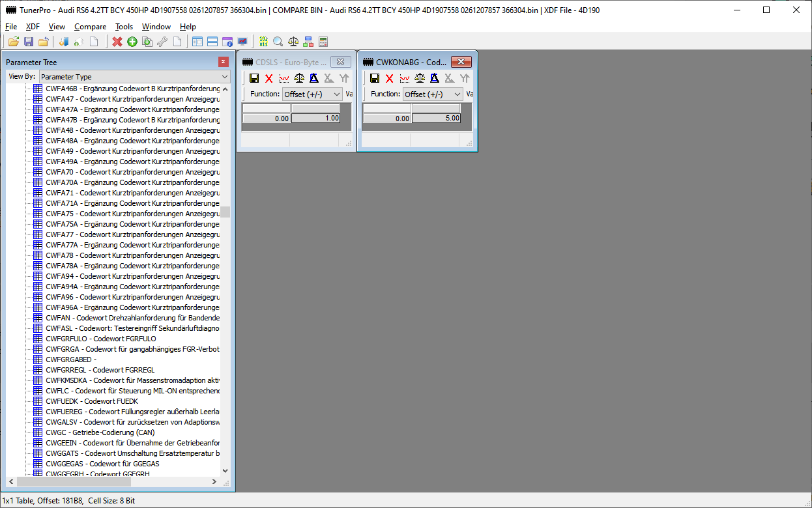The height and width of the screenshot is (508, 812).
Task: Open the File menu
Action: pyautogui.click(x=11, y=27)
